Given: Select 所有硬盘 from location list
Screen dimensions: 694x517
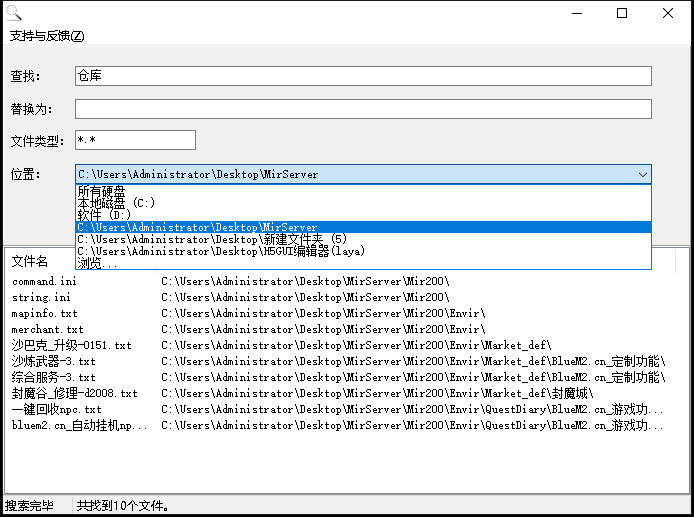Looking at the screenshot, I should (x=102, y=191).
